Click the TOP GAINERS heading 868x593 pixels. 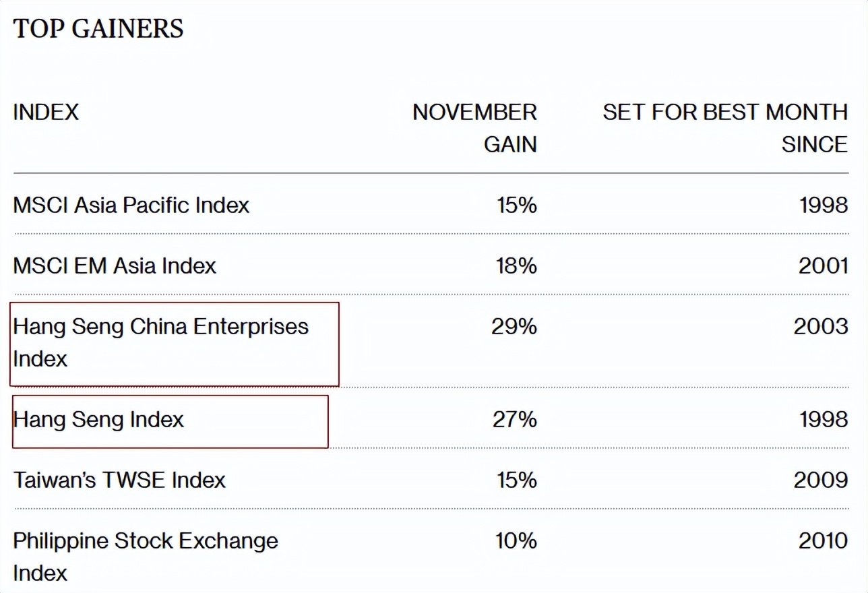[x=98, y=29]
